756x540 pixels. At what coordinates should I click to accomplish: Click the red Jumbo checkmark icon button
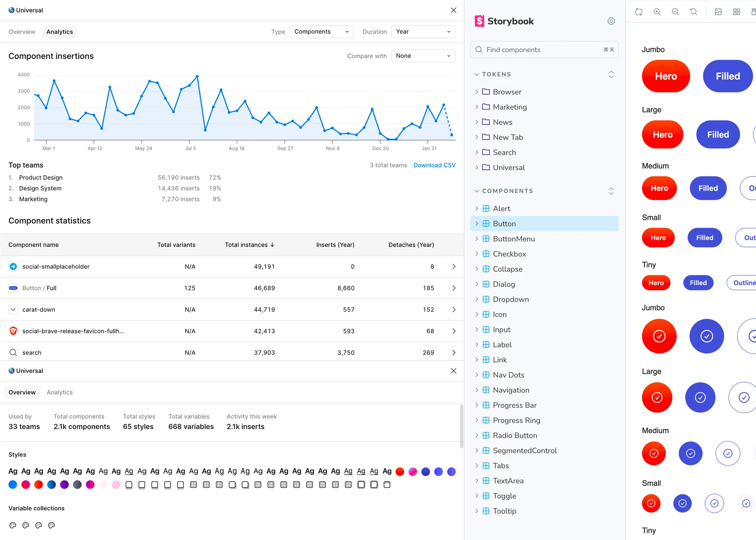click(659, 336)
